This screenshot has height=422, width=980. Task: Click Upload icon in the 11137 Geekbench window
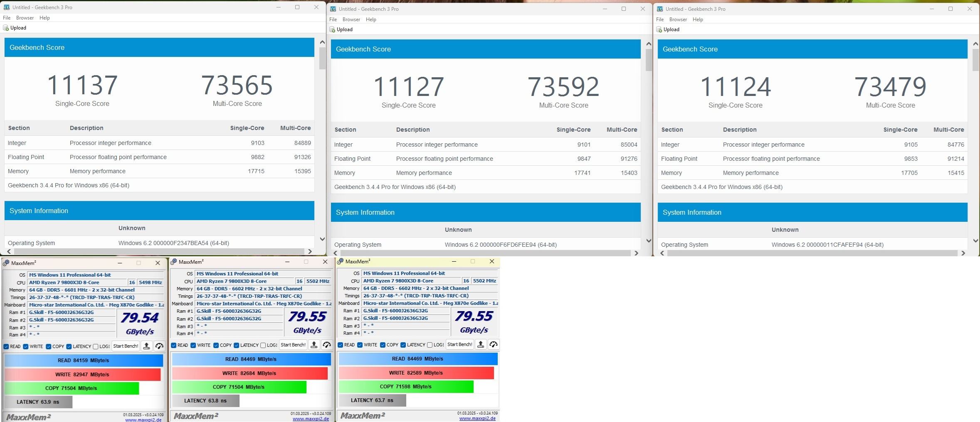[6, 28]
